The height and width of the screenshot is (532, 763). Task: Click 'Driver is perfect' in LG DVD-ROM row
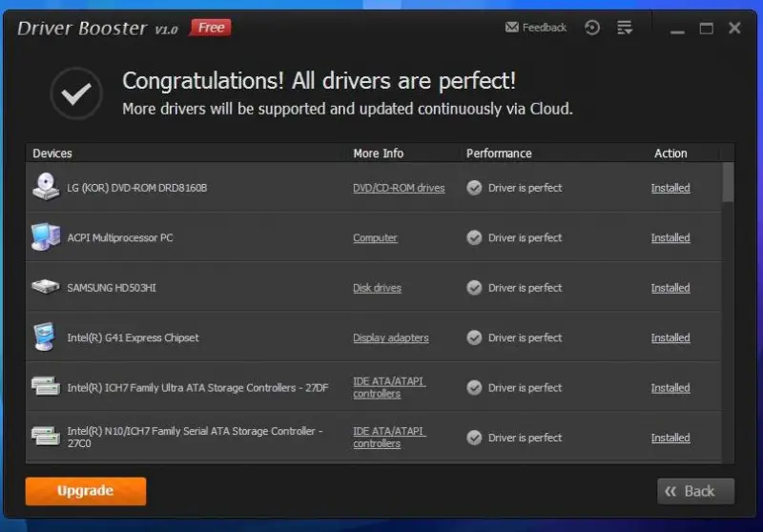tap(525, 188)
